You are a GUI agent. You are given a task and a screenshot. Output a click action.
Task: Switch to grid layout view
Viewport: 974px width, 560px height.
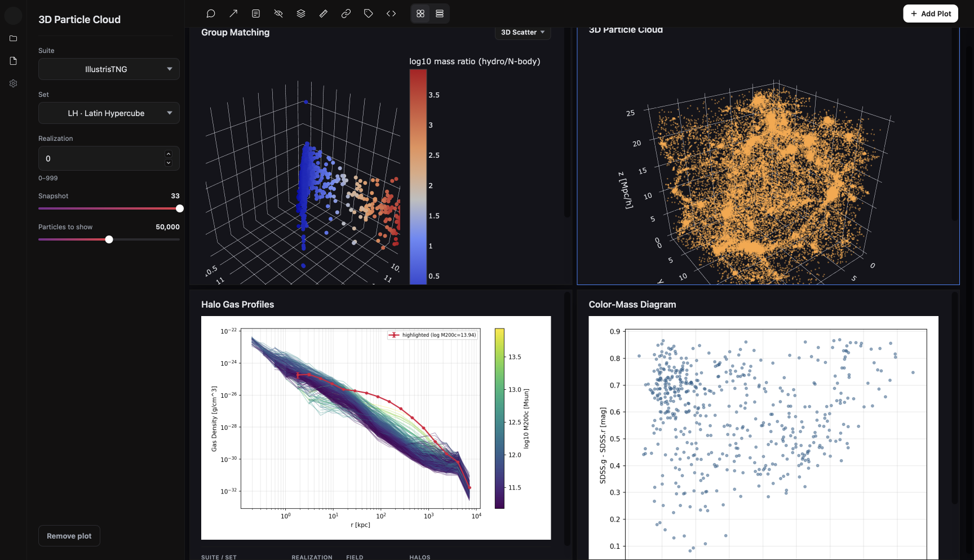point(420,14)
